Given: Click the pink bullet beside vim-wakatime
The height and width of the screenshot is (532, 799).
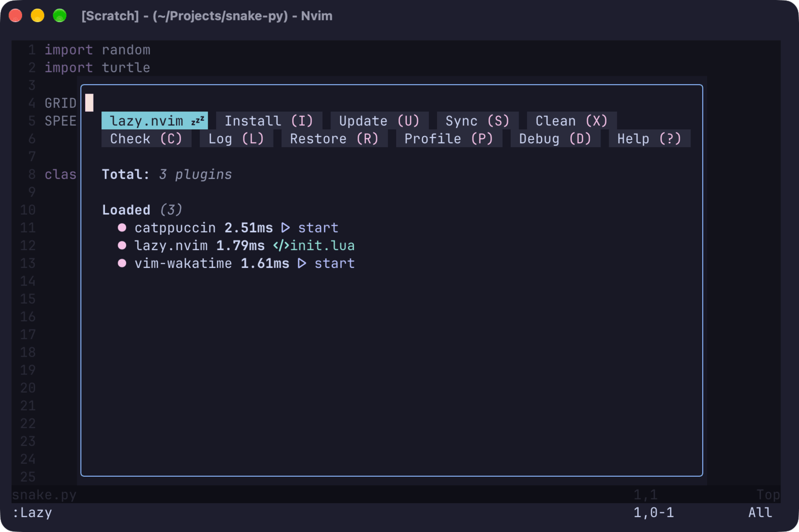Looking at the screenshot, I should click(122, 263).
